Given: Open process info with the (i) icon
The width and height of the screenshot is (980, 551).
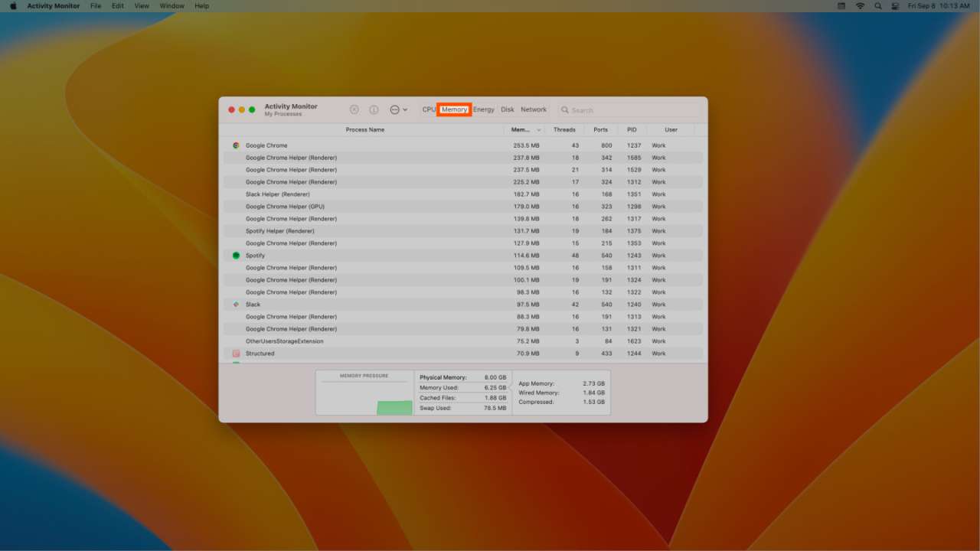Looking at the screenshot, I should 374,109.
